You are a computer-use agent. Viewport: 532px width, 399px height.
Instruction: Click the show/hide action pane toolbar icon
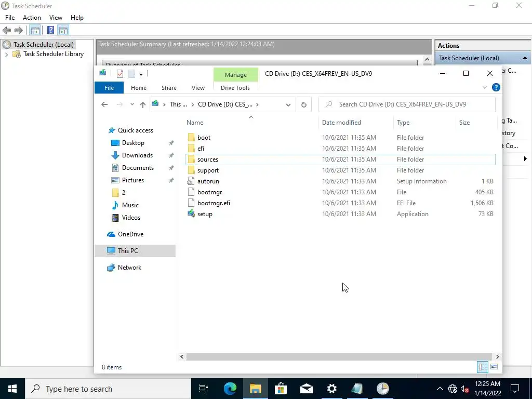pos(63,31)
